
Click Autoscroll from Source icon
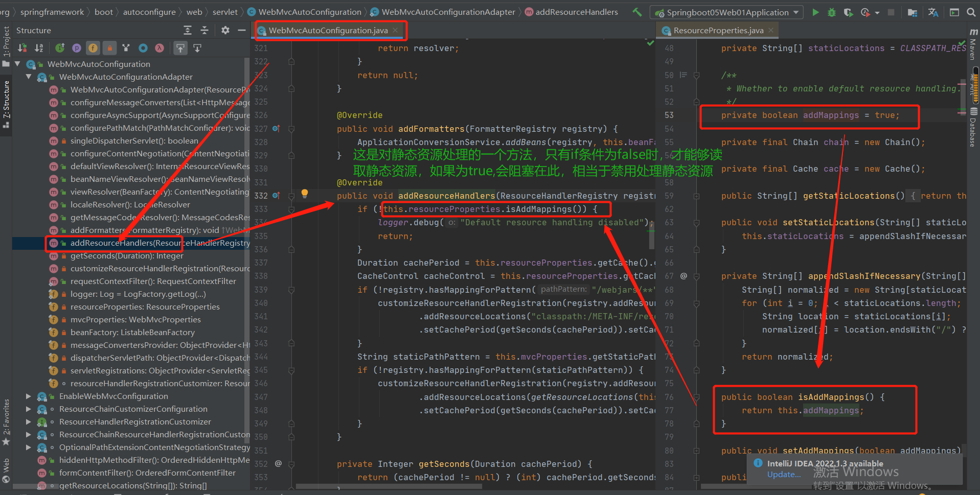pyautogui.click(x=197, y=48)
